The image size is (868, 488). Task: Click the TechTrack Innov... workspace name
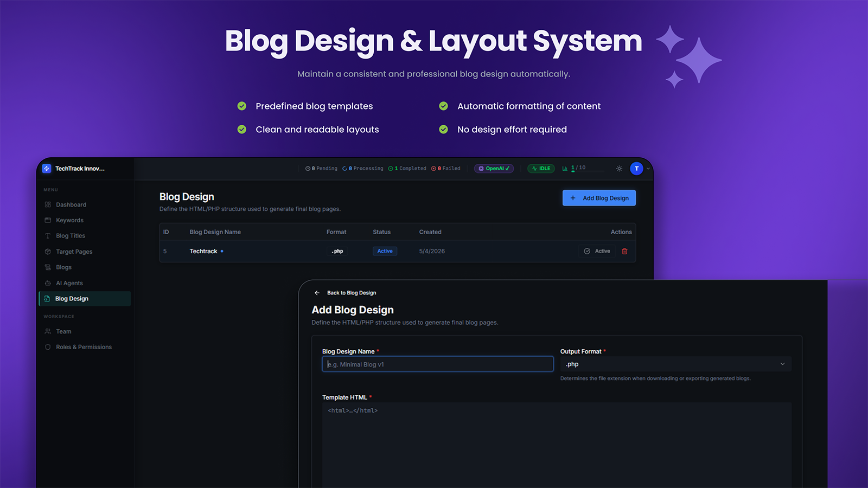[80, 169]
